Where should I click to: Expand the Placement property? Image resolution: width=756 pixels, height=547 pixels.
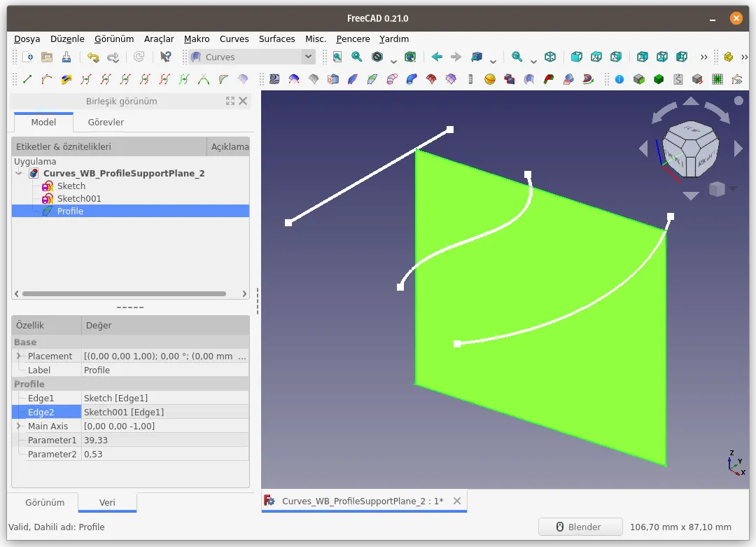[19, 356]
